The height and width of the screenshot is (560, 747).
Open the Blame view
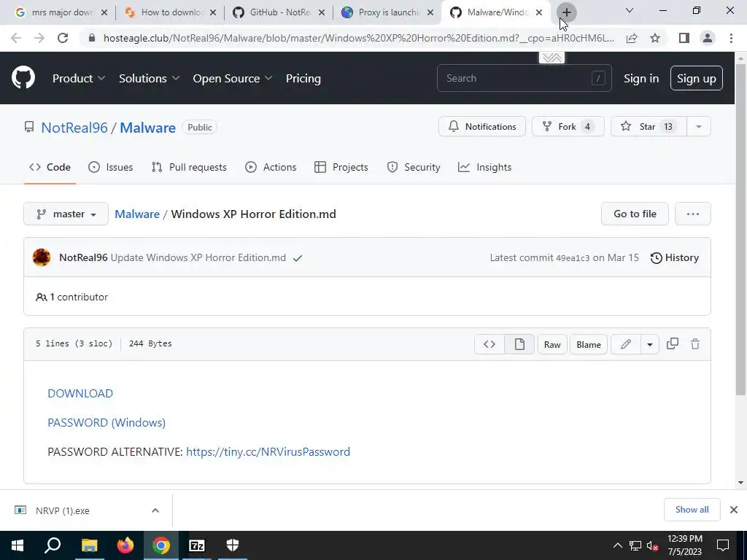coord(589,344)
